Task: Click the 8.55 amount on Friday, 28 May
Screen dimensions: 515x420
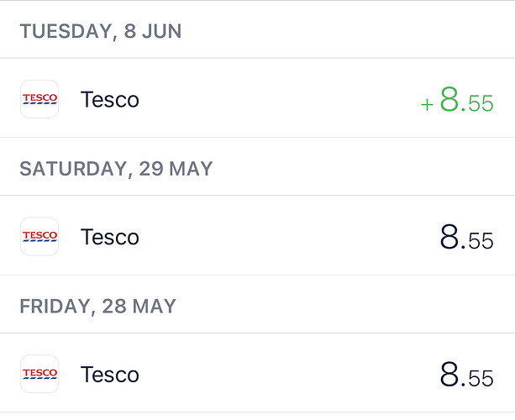Action: [x=466, y=375]
